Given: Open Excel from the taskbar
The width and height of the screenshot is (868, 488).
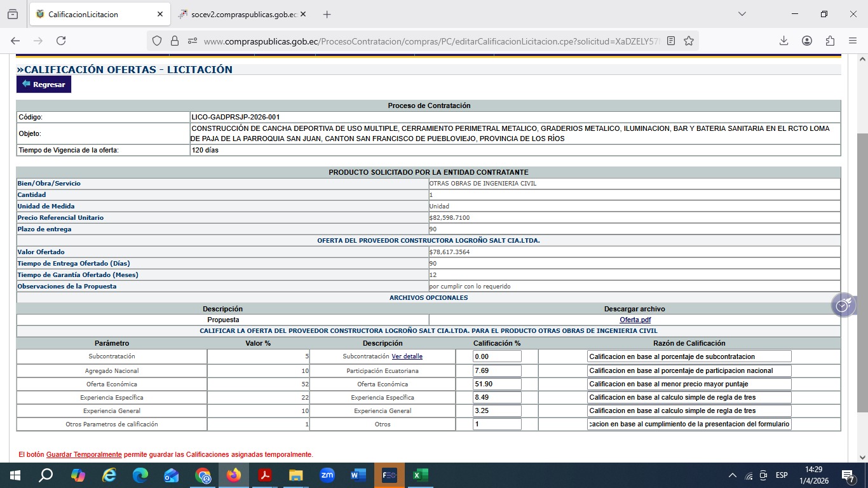Looking at the screenshot, I should point(420,475).
